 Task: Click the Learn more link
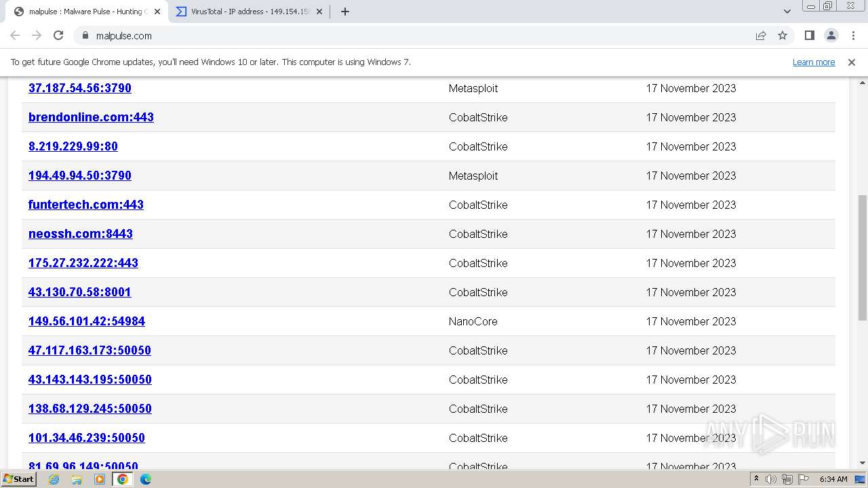pyautogui.click(x=814, y=62)
